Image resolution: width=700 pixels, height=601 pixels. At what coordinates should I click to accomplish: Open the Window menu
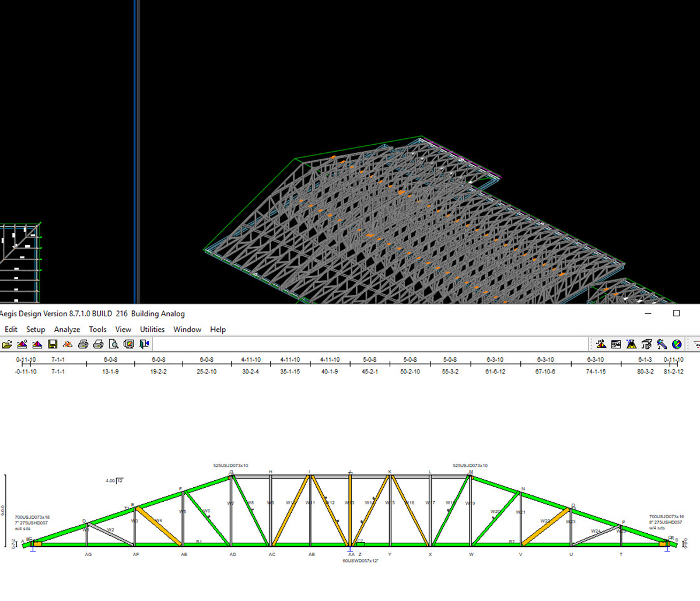(x=187, y=329)
